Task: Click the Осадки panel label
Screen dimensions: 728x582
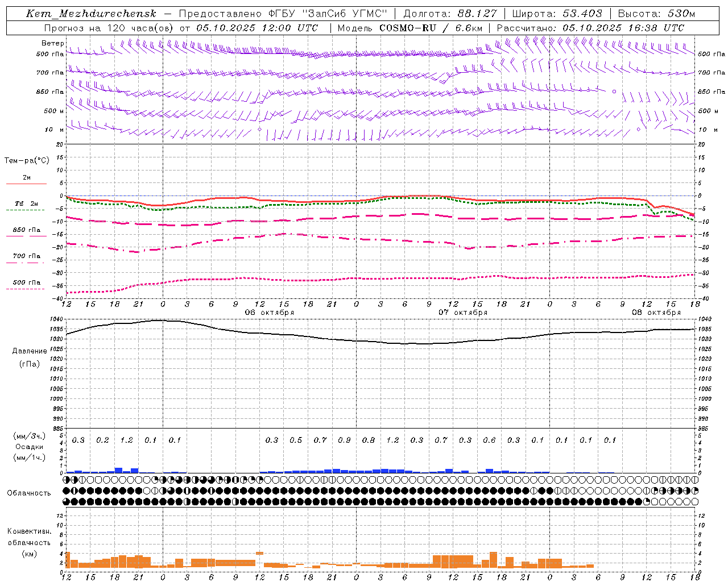Action: 30,447
